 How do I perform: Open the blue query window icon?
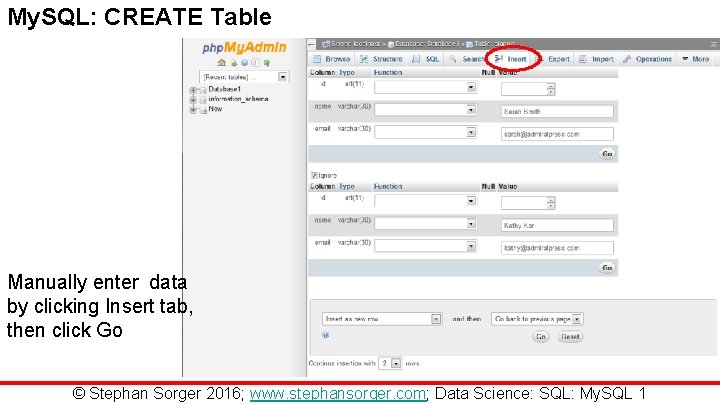point(244,62)
